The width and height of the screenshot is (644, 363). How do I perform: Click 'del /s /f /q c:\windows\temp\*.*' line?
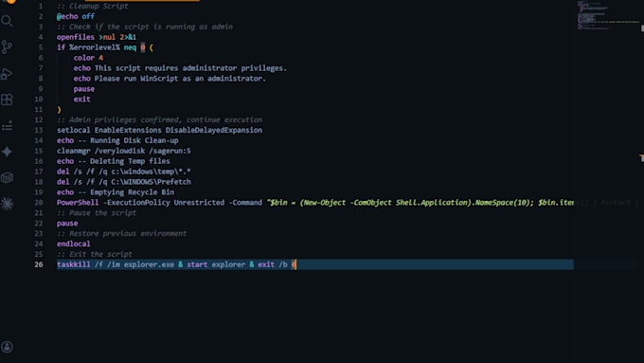tap(124, 172)
